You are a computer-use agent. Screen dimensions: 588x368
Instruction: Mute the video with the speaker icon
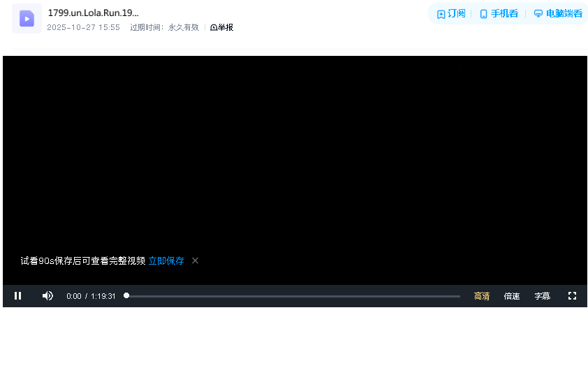47,296
